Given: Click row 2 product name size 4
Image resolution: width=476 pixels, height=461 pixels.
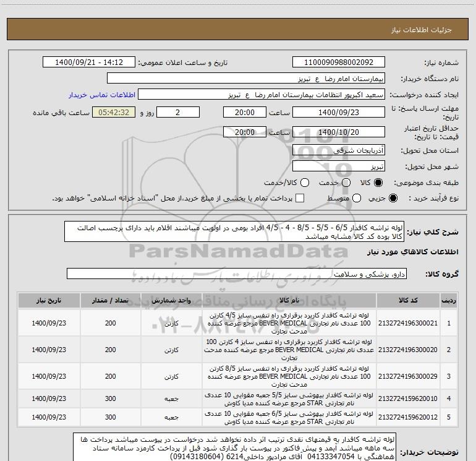Looking at the screenshot, I should [x=289, y=350].
